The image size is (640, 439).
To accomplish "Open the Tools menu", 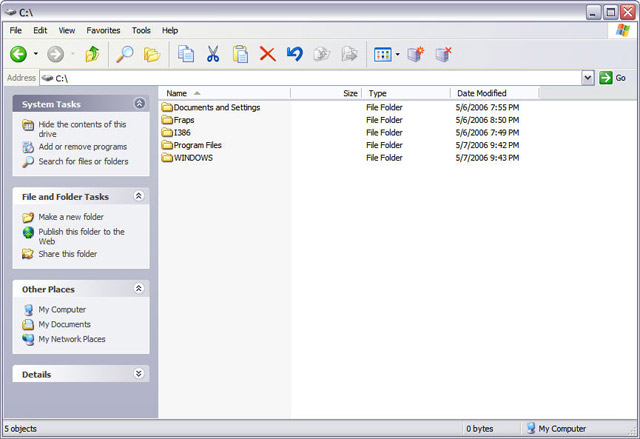I will pyautogui.click(x=141, y=30).
